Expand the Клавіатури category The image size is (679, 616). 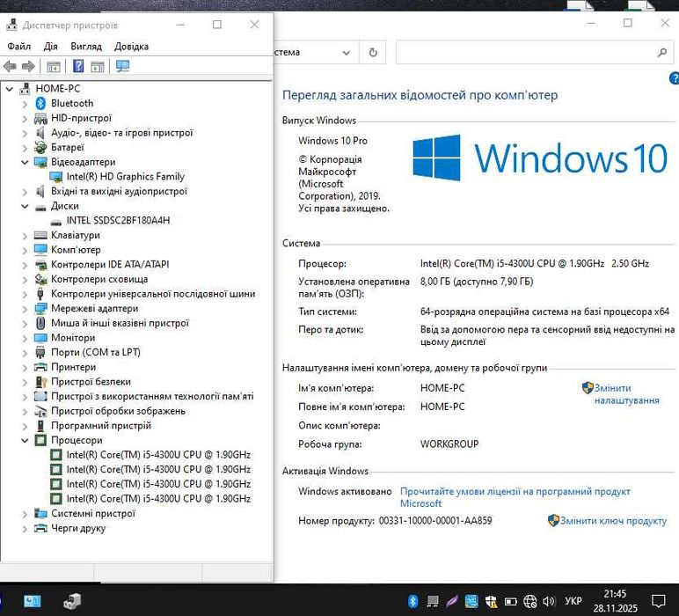25,236
